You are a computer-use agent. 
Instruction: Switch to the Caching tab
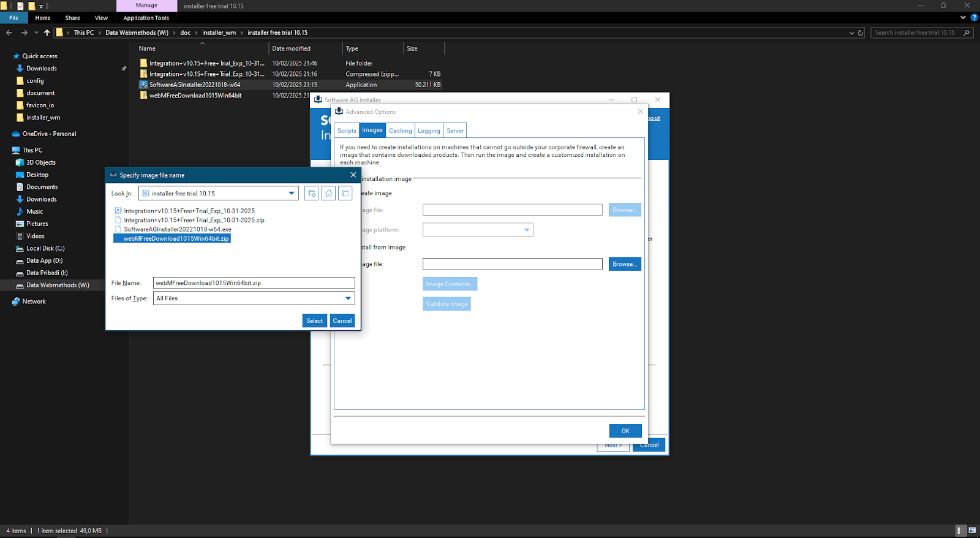401,131
